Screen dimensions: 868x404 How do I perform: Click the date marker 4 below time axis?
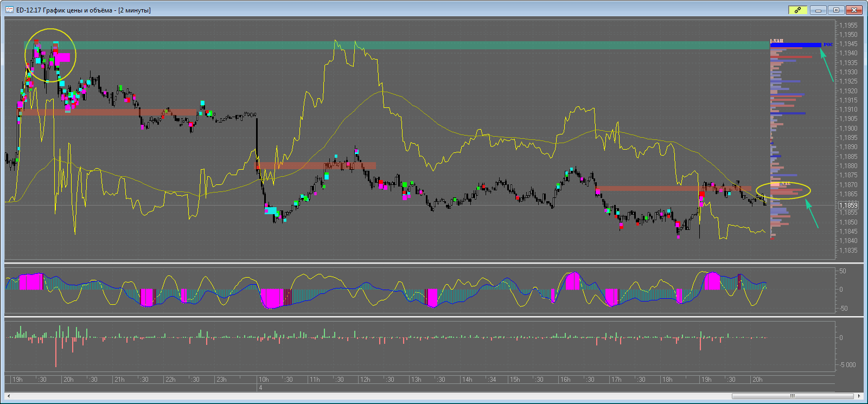[260, 388]
